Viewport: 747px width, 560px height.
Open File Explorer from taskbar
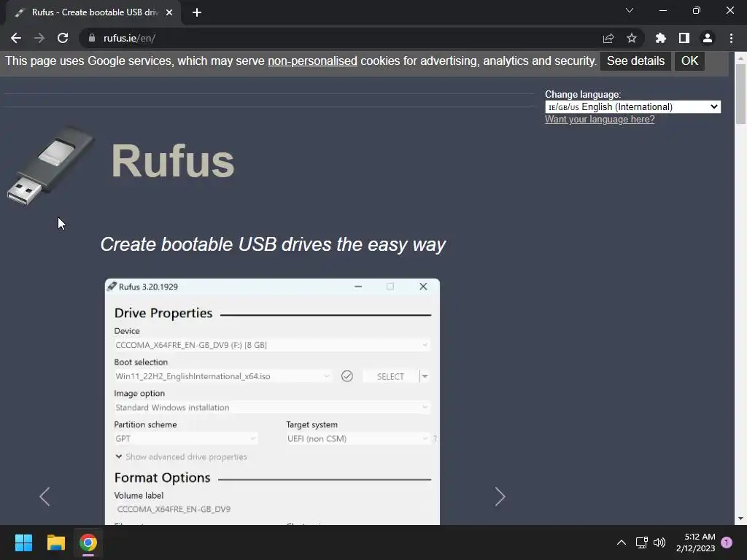coord(55,542)
